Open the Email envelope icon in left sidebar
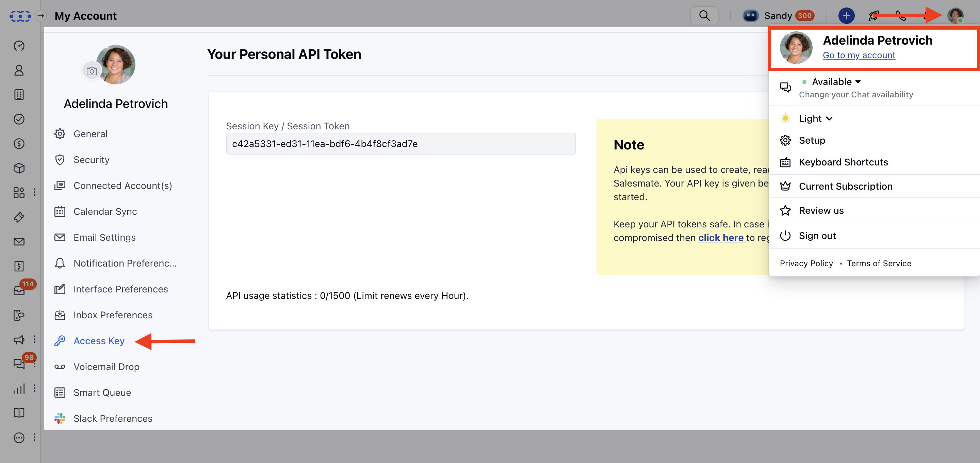The width and height of the screenshot is (980, 463). 19,241
